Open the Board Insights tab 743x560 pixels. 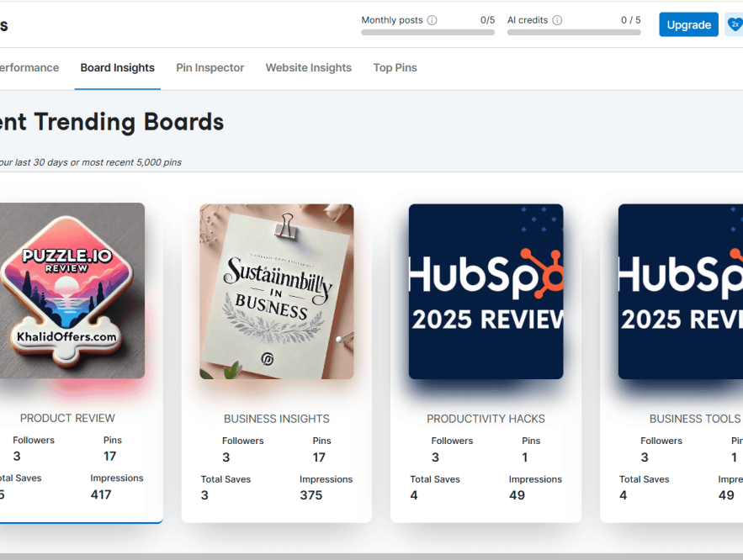(118, 68)
